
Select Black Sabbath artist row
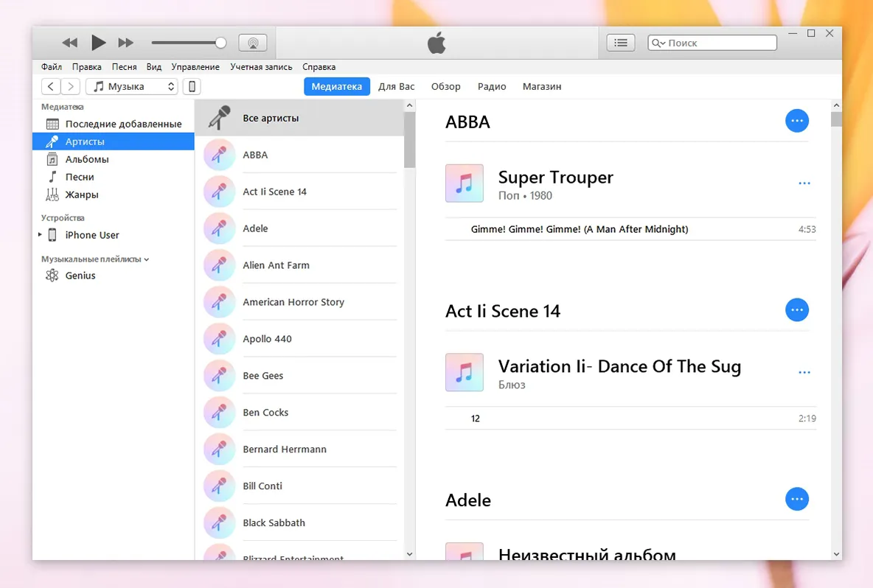click(x=299, y=522)
